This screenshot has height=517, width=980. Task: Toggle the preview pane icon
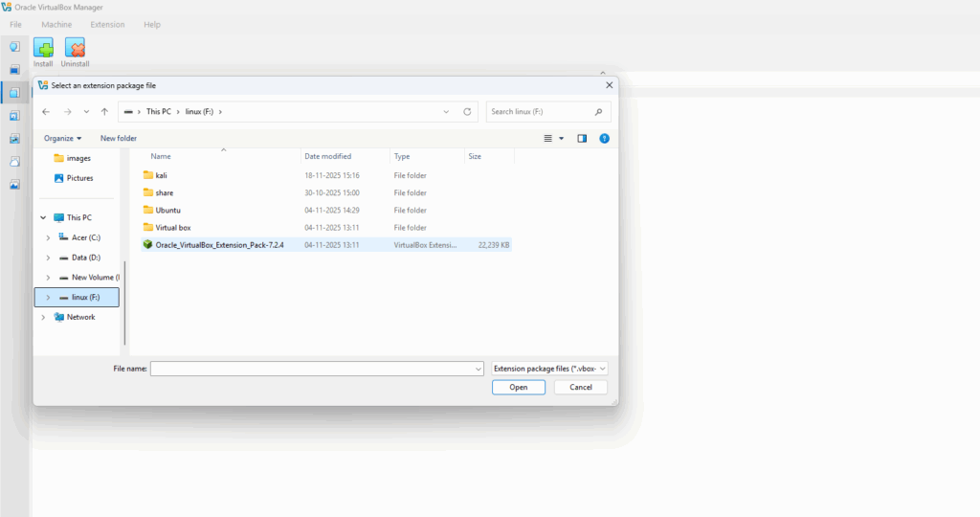pos(582,139)
